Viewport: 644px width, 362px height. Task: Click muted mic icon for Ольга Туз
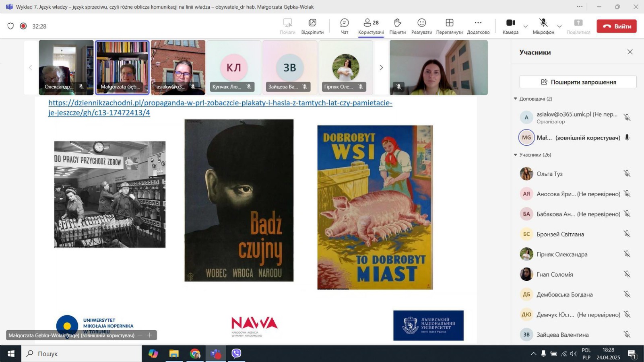pos(627,173)
